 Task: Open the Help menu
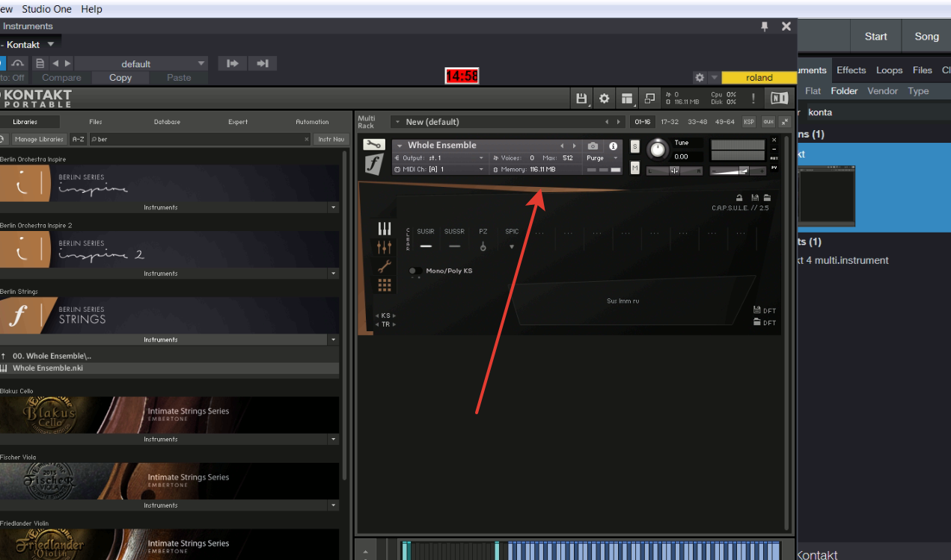[x=91, y=9]
